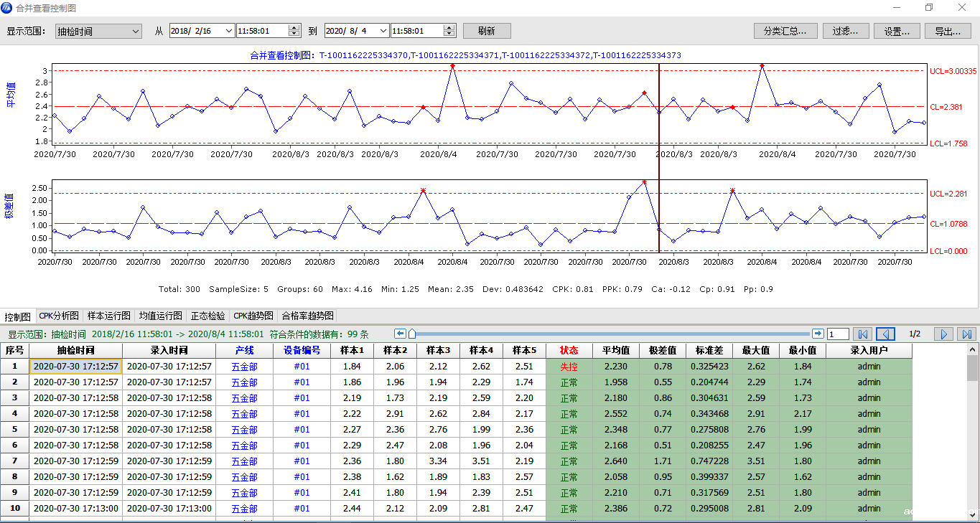Screen dimensions: 980x523
Task: Expand the end date picker 2020/8/4
Action: click(384, 32)
